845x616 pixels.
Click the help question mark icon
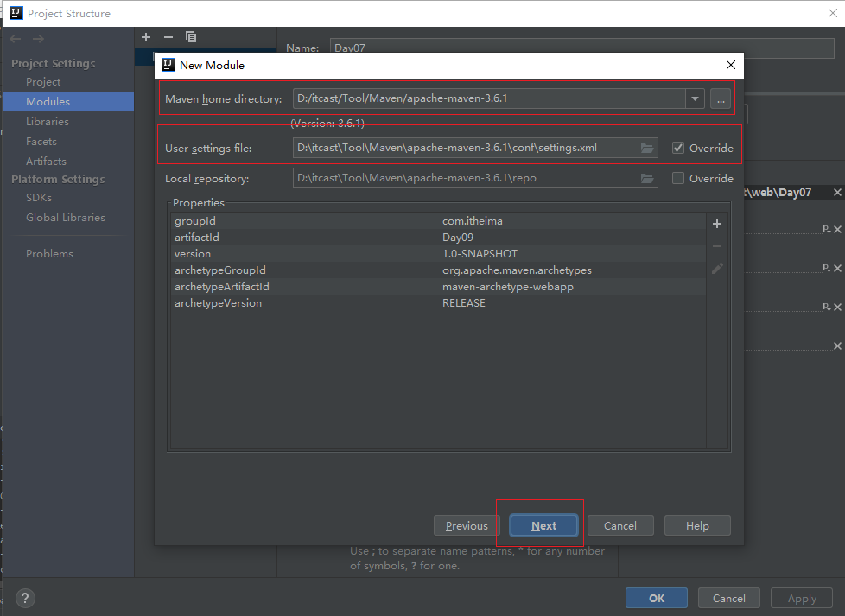click(x=25, y=598)
